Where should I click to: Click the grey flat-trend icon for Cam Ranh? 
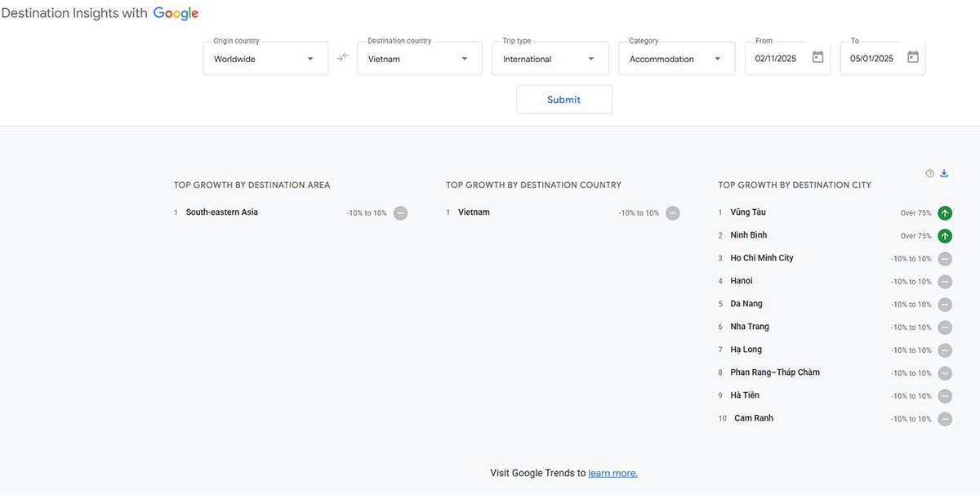click(x=945, y=419)
